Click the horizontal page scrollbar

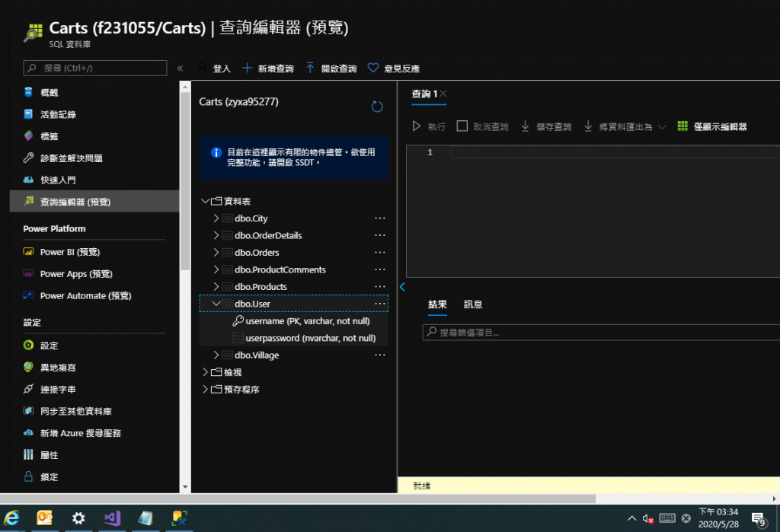point(298,499)
